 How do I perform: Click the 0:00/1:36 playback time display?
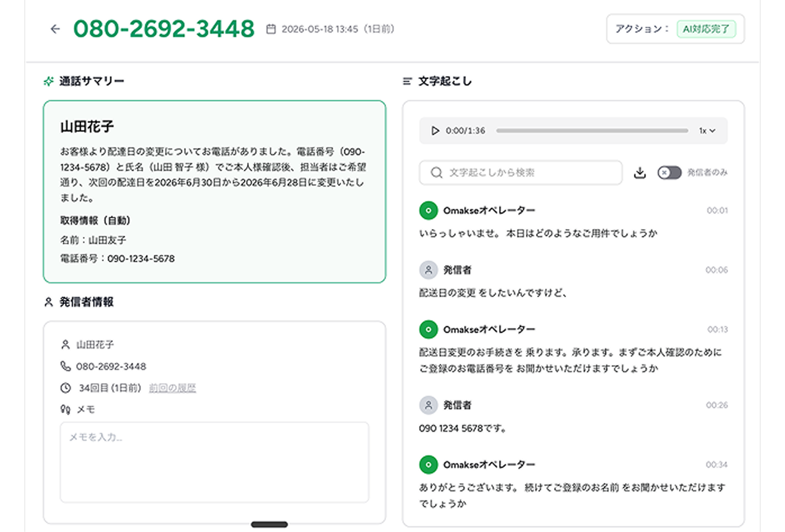click(x=465, y=131)
